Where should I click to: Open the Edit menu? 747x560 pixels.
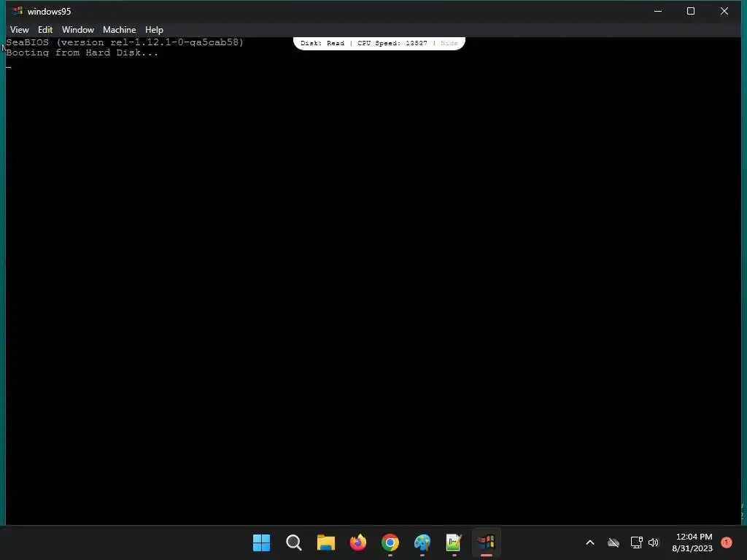(45, 29)
